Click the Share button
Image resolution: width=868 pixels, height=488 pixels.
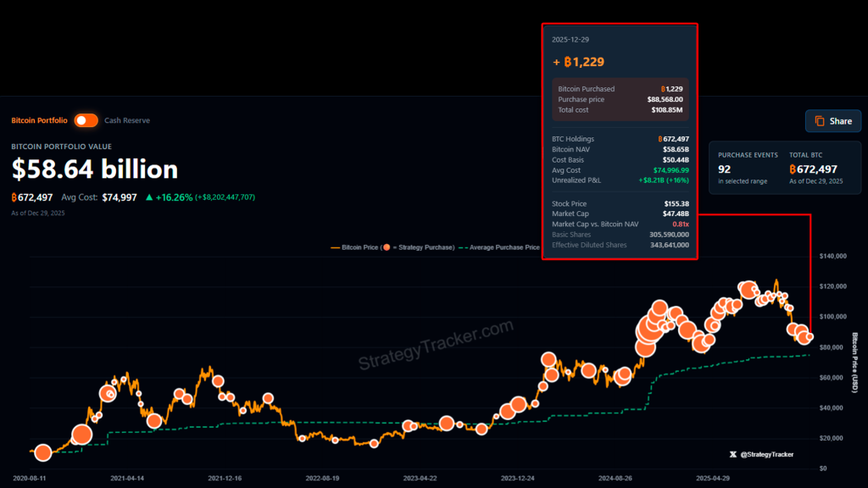[833, 121]
